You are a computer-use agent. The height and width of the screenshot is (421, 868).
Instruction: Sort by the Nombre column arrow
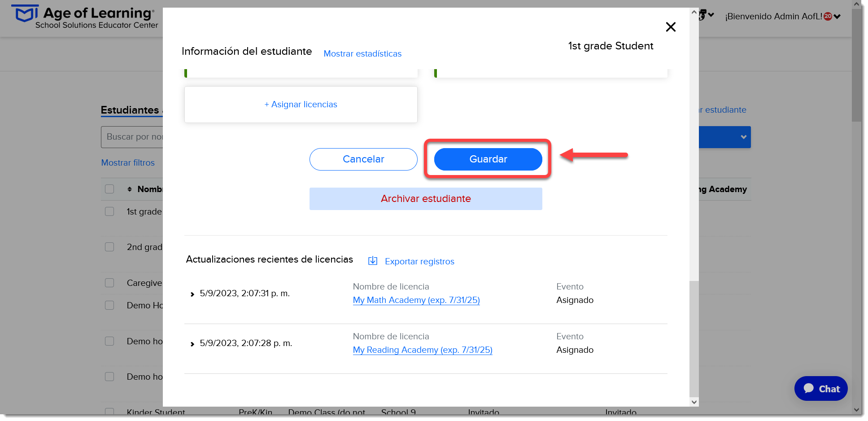(130, 189)
